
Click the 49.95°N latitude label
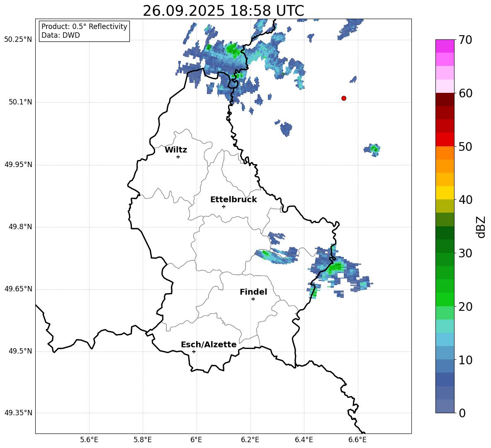pos(18,165)
